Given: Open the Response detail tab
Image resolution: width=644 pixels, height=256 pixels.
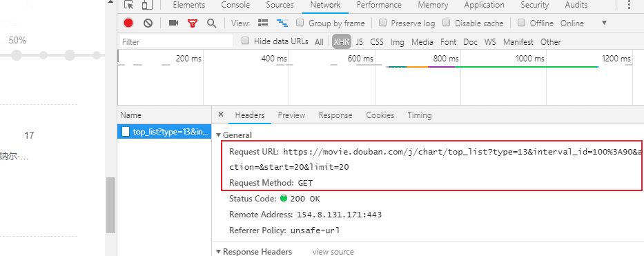Looking at the screenshot, I should click(x=335, y=115).
